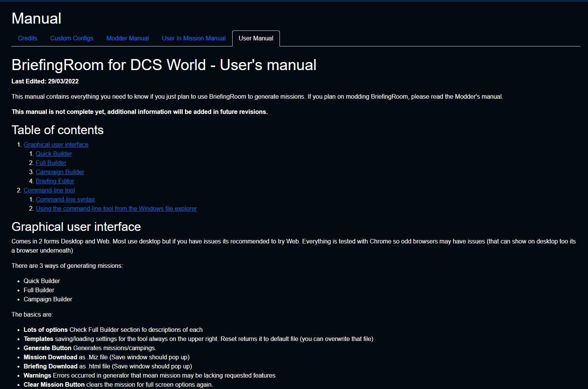The height and width of the screenshot is (389, 588).
Task: Click the BriefingRoom for DCS World heading
Action: (x=164, y=65)
